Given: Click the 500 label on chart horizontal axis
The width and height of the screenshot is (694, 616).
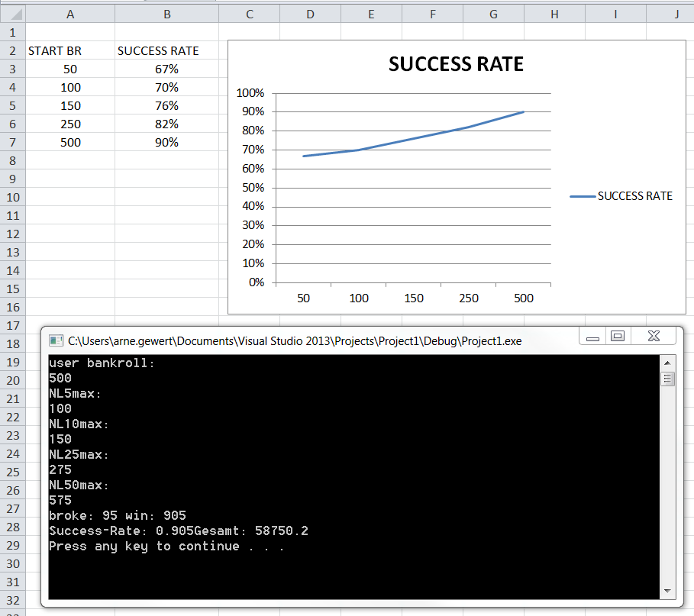Looking at the screenshot, I should click(524, 298).
